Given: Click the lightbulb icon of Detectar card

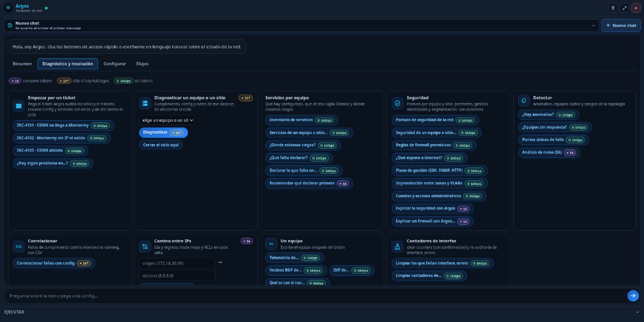Looking at the screenshot, I should pyautogui.click(x=523, y=100).
